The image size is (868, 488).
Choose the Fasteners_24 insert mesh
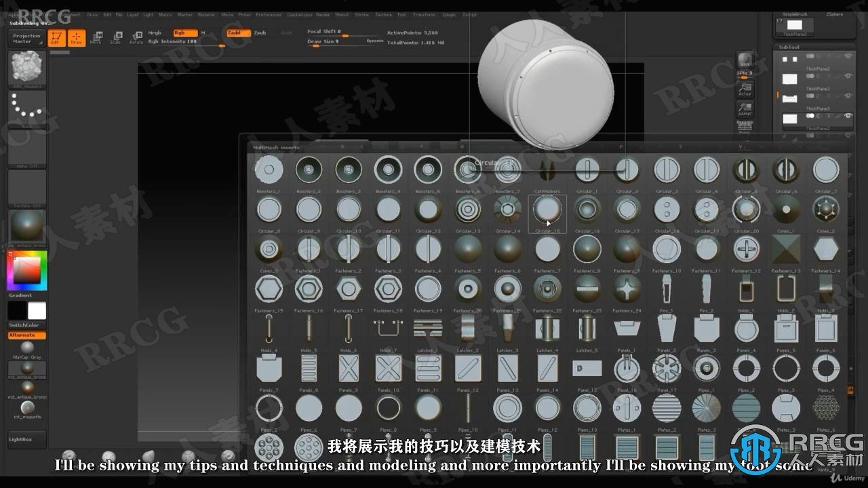pyautogui.click(x=627, y=289)
